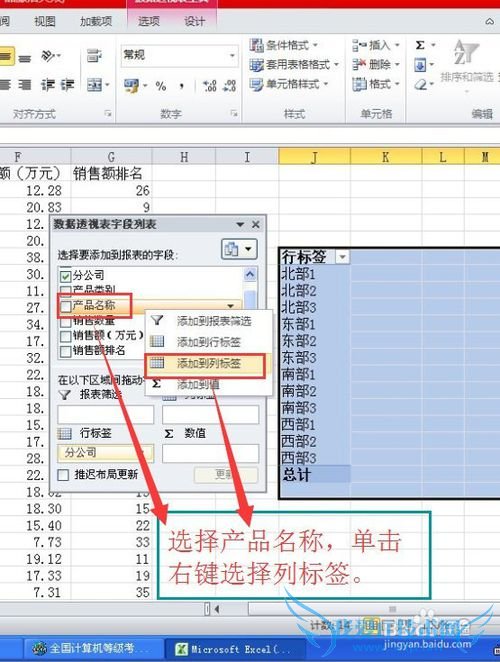
Task: Select the 总计 cell in pivot table
Action: [315, 475]
